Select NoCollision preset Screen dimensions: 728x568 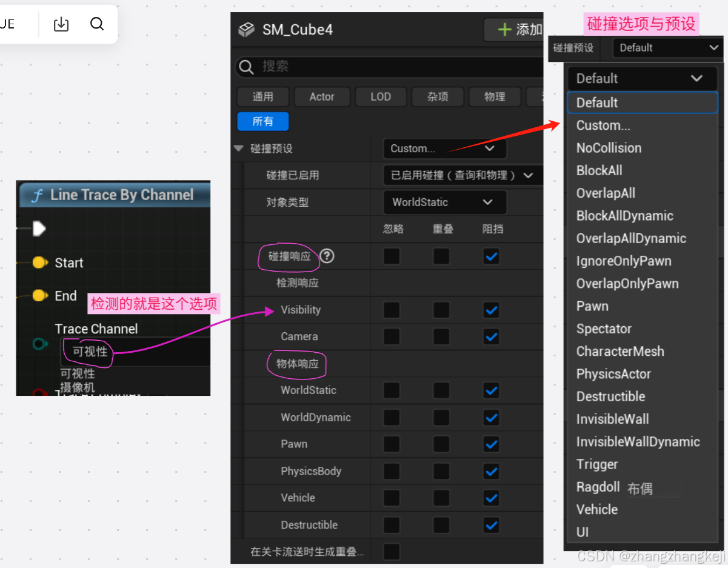(x=643, y=148)
